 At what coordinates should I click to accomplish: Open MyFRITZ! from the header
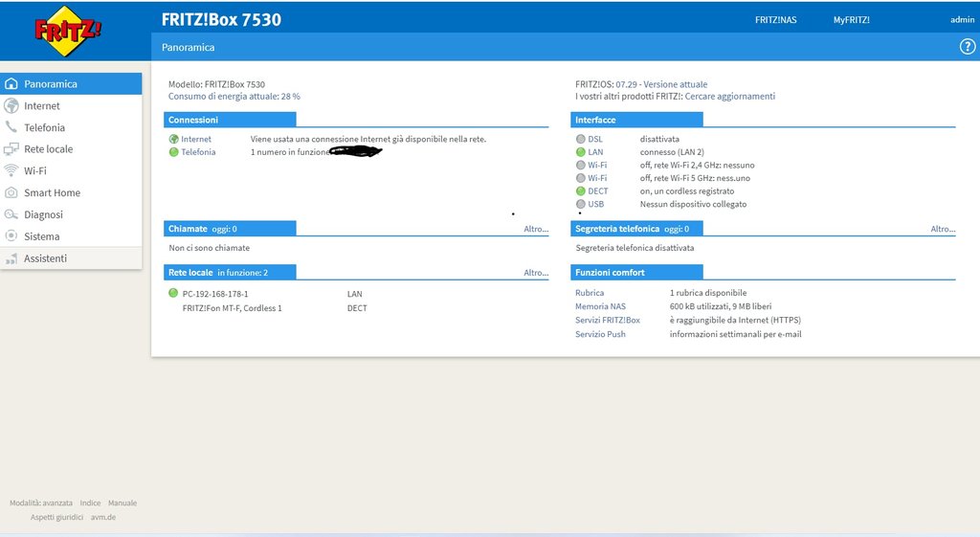[851, 20]
